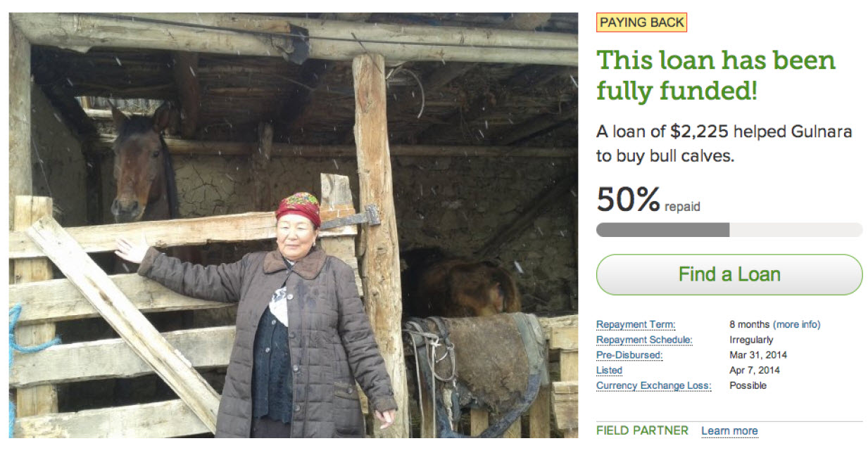Image resolution: width=868 pixels, height=467 pixels.
Task: Click the borrower photo of Gulnara
Action: [x=293, y=225]
